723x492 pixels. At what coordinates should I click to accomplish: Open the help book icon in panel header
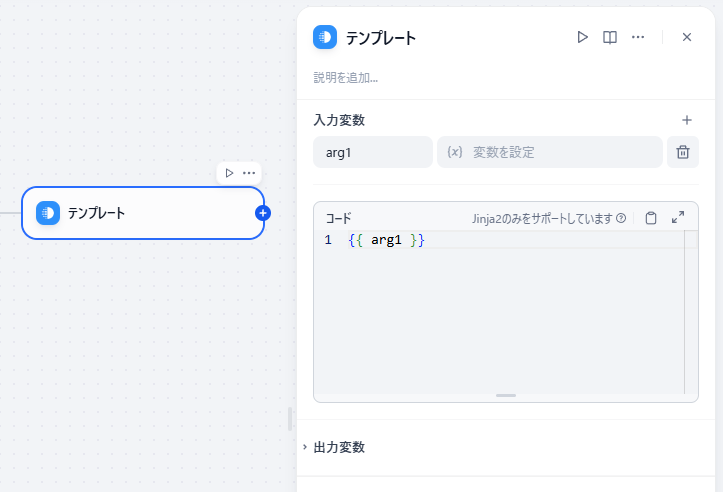(610, 37)
